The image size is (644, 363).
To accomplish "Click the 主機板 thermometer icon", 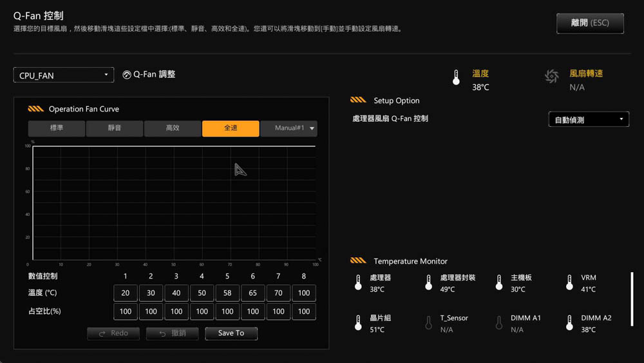I will point(499,283).
